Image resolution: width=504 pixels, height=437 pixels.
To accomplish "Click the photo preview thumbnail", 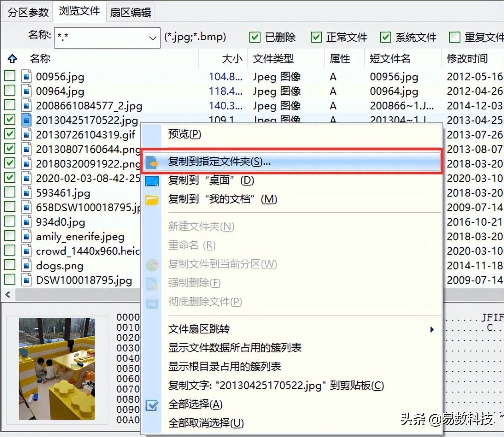I will pyautogui.click(x=56, y=369).
